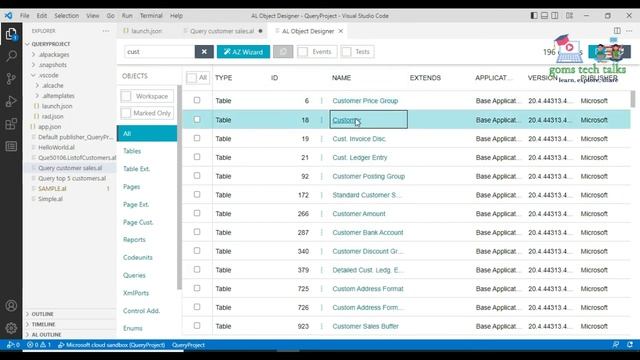Viewport: 640px width, 360px height.
Task: Check the Cust. Invoice Disc. row
Action: click(x=197, y=138)
